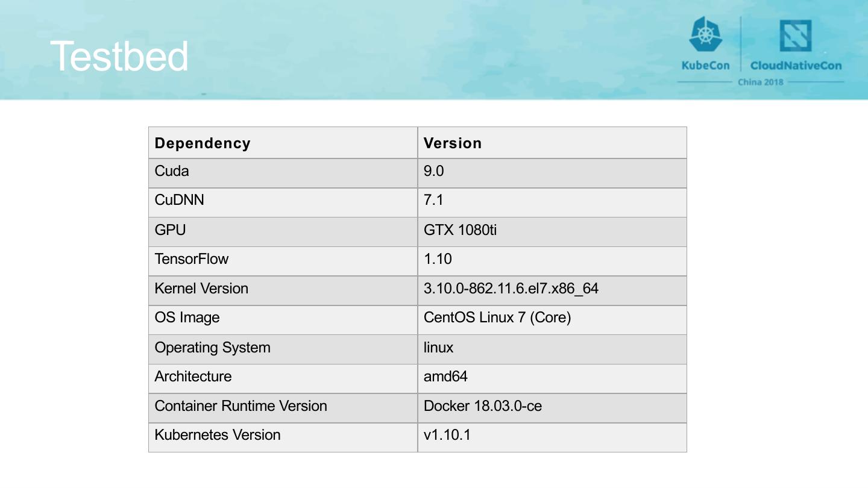Click the "amd64" architecture value
Viewport: 868px width, 488px height.
(445, 377)
